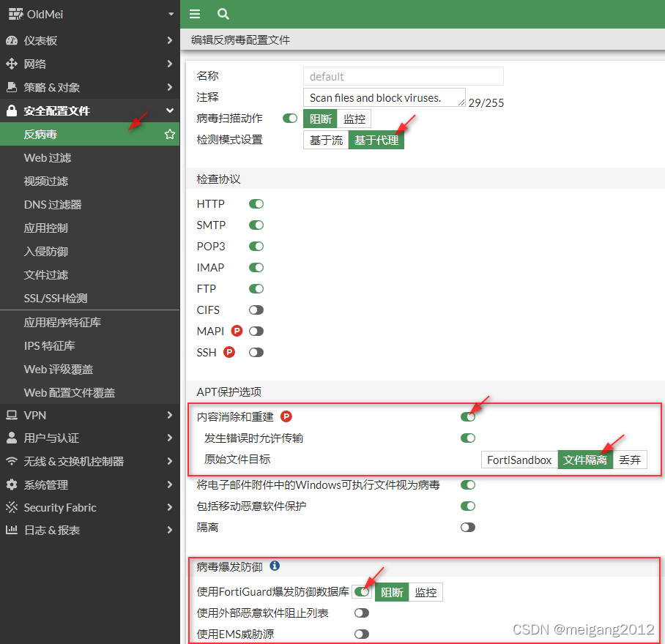The height and width of the screenshot is (644, 665).
Task: Open the hamburger menu icon
Action: [195, 14]
